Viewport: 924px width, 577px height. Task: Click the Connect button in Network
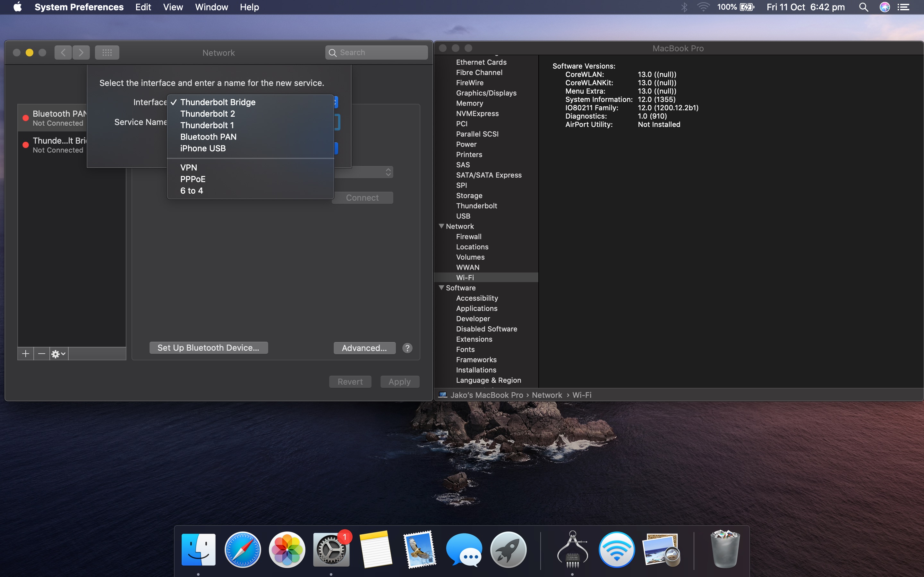[x=362, y=197]
